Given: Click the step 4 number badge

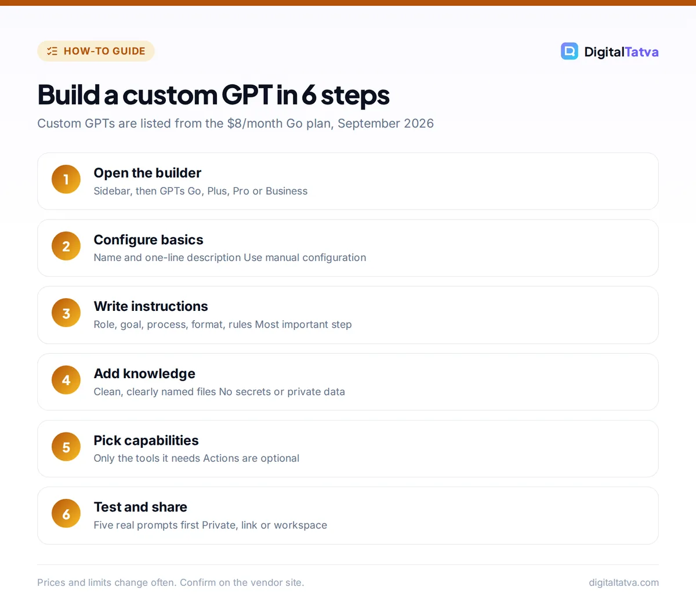Looking at the screenshot, I should click(x=66, y=380).
